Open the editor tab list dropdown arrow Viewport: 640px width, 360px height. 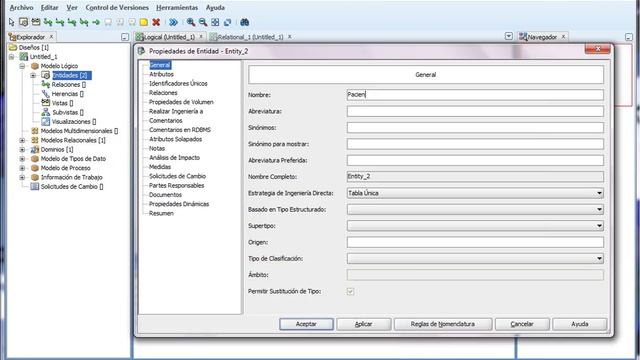point(509,36)
